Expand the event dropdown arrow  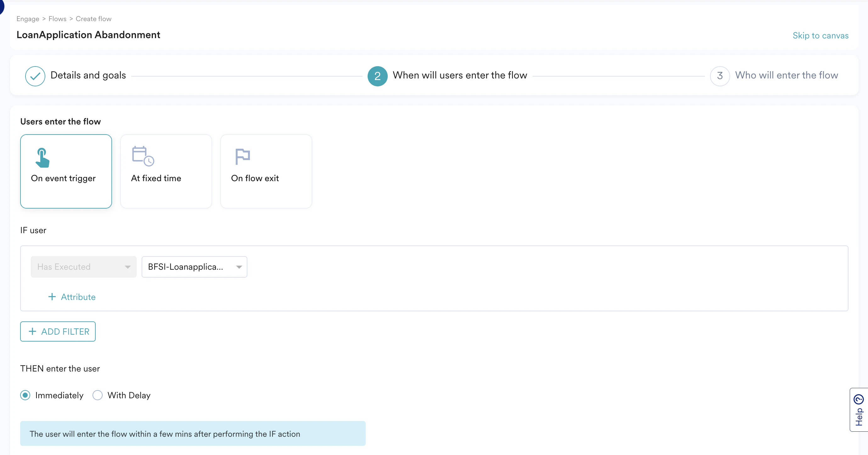[x=239, y=267]
